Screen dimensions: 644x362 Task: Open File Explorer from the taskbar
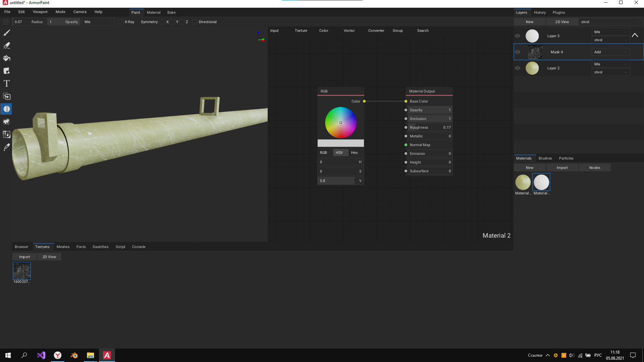pos(91,355)
